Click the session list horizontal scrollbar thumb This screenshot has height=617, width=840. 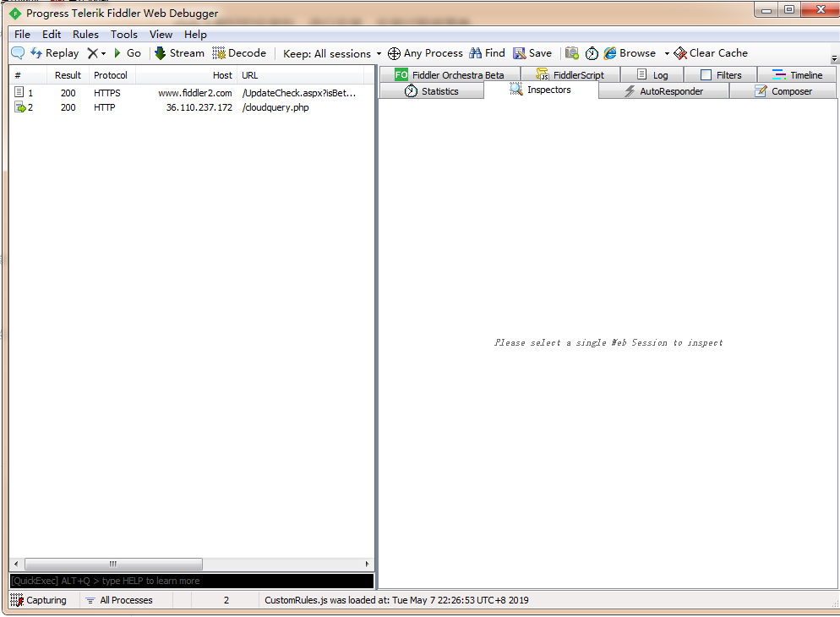point(113,564)
